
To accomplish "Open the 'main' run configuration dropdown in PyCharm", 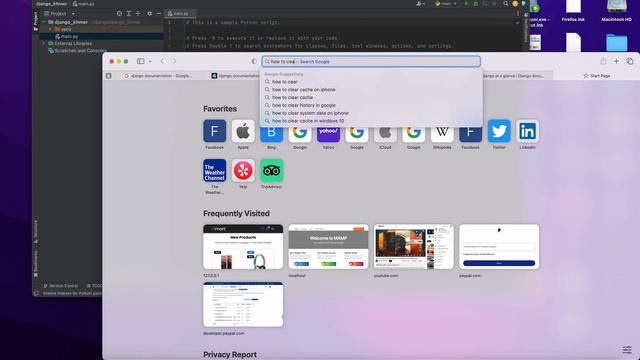I will (x=446, y=4).
